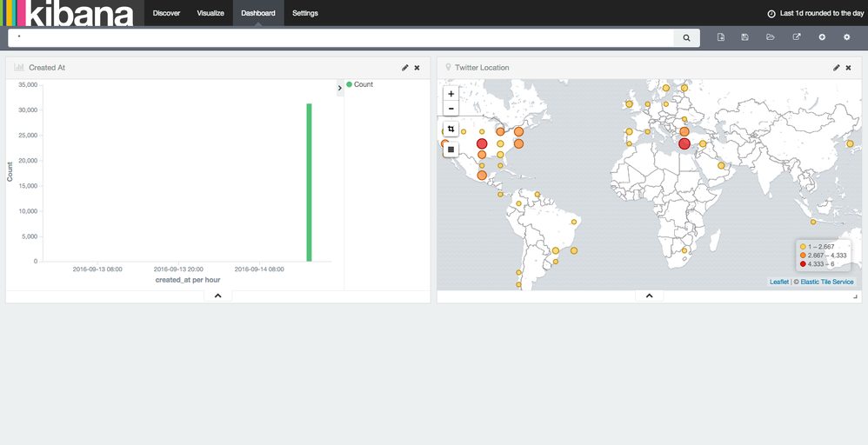Viewport: 868px width, 445px height.
Task: Edit the Twitter Location visualization
Action: 836,68
